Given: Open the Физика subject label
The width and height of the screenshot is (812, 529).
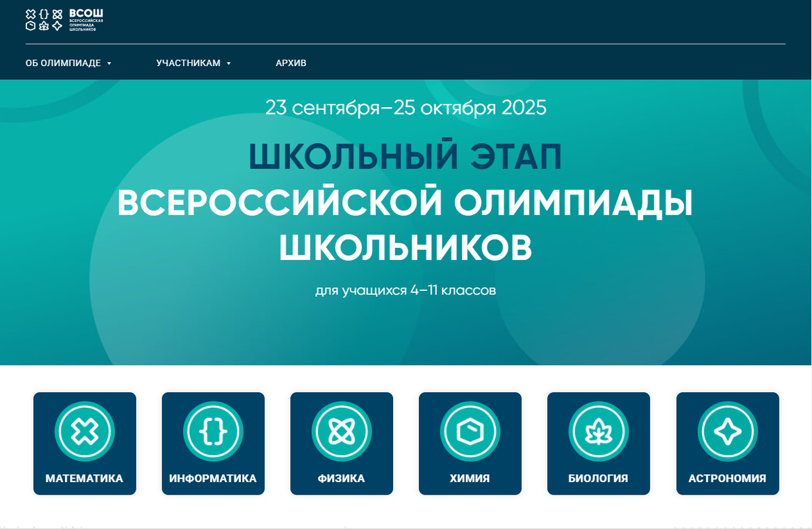Looking at the screenshot, I should pyautogui.click(x=341, y=479).
